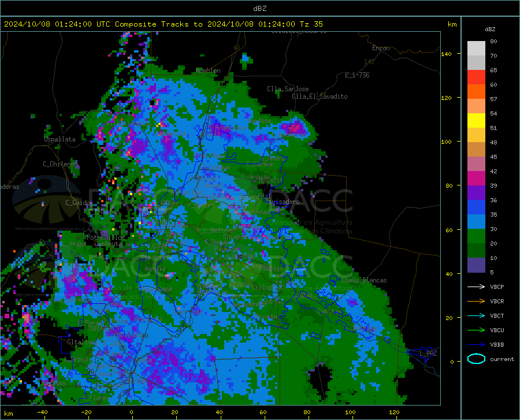Image resolution: width=520 pixels, height=420 pixels.
Task: Select the dark green 10-20 dBZ swatch
Action: [x=476, y=251]
